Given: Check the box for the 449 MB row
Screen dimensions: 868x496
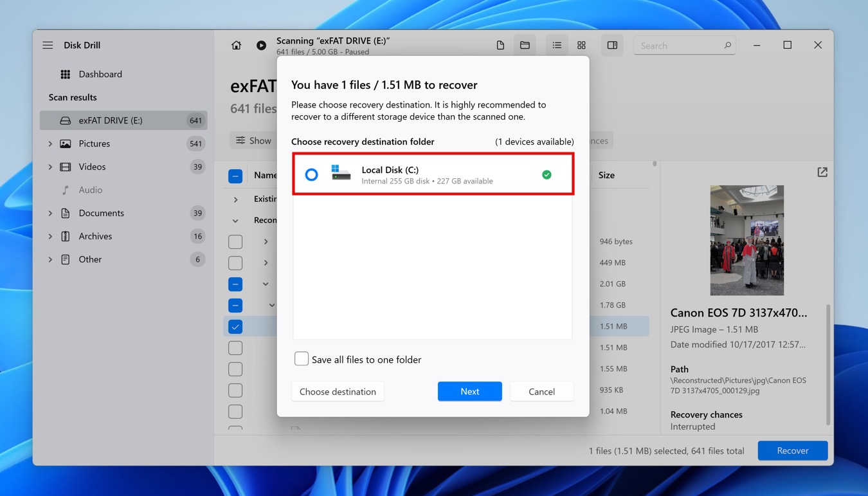Looking at the screenshot, I should coord(235,263).
